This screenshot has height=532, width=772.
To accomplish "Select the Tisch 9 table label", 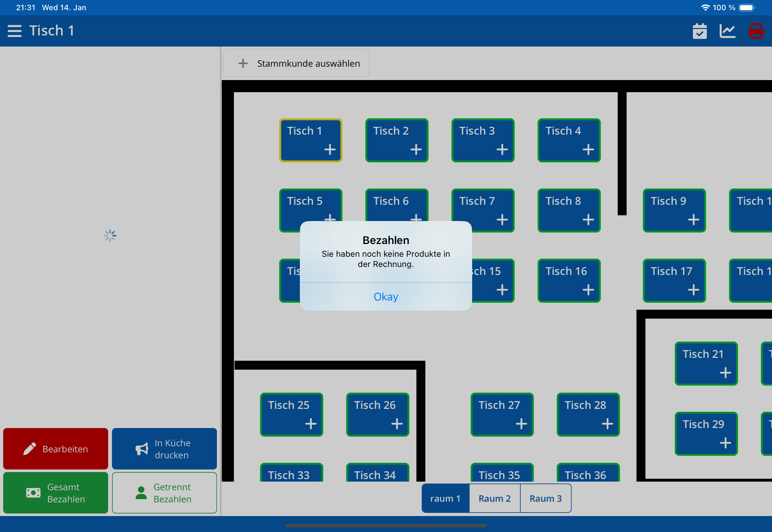I will pos(668,201).
